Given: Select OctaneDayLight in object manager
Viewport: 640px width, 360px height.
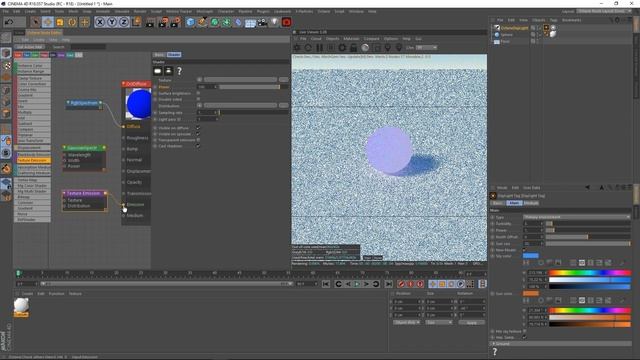Looking at the screenshot, I should tap(514, 28).
